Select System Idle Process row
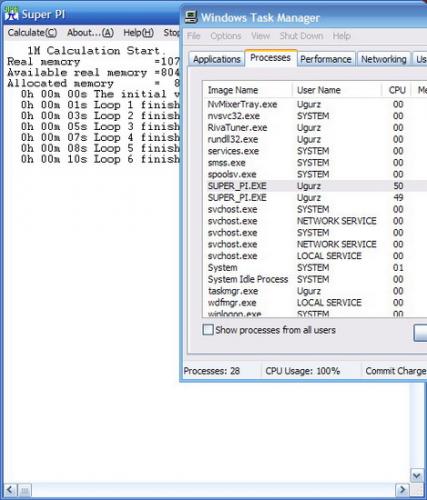The image size is (427, 500). coord(315,279)
